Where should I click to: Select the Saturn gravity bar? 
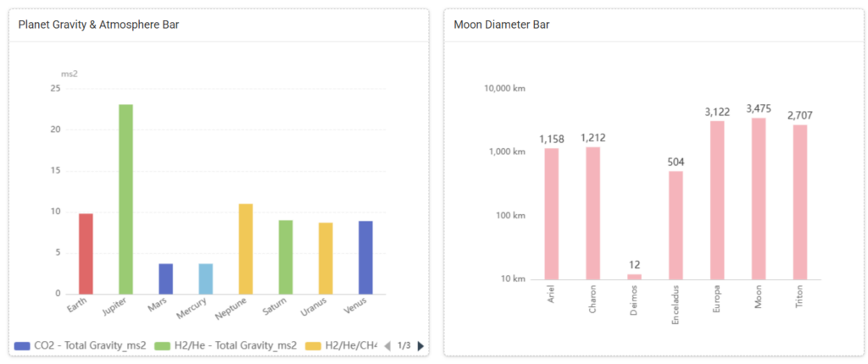tap(286, 257)
